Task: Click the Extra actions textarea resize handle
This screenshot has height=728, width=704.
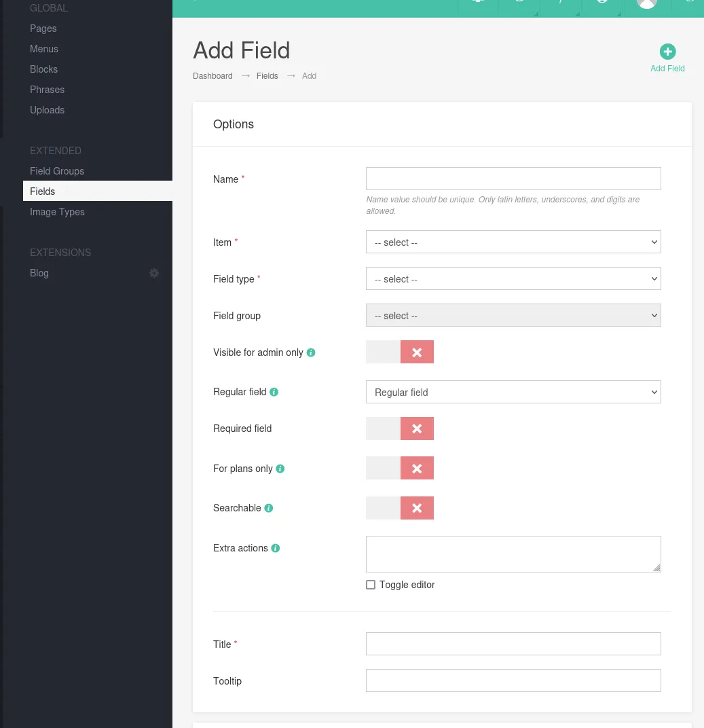Action: (x=656, y=568)
